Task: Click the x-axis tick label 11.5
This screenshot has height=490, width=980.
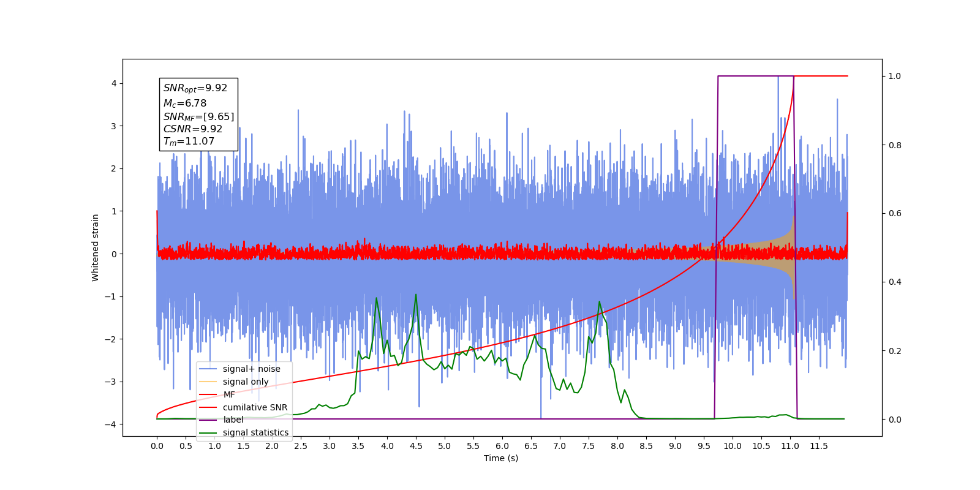Action: (819, 447)
